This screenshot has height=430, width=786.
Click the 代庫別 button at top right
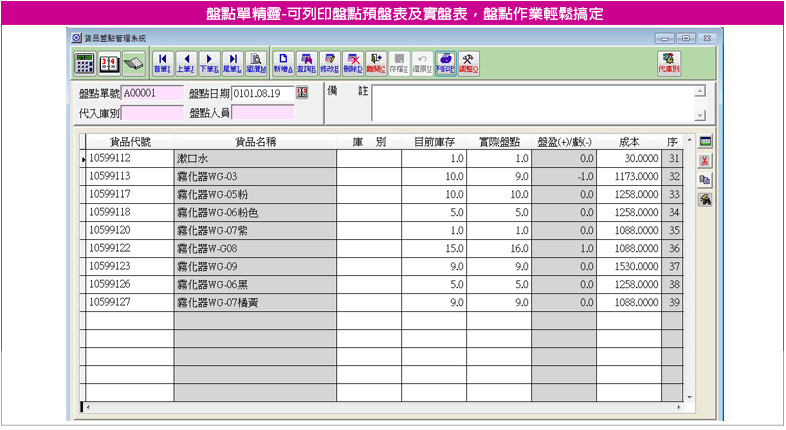pos(668,62)
